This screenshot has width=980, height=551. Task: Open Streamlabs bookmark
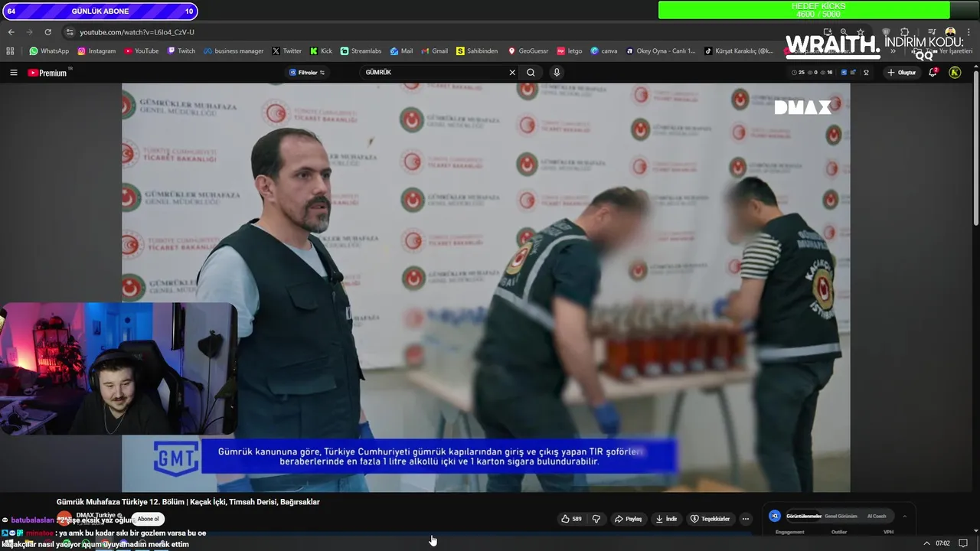click(361, 51)
